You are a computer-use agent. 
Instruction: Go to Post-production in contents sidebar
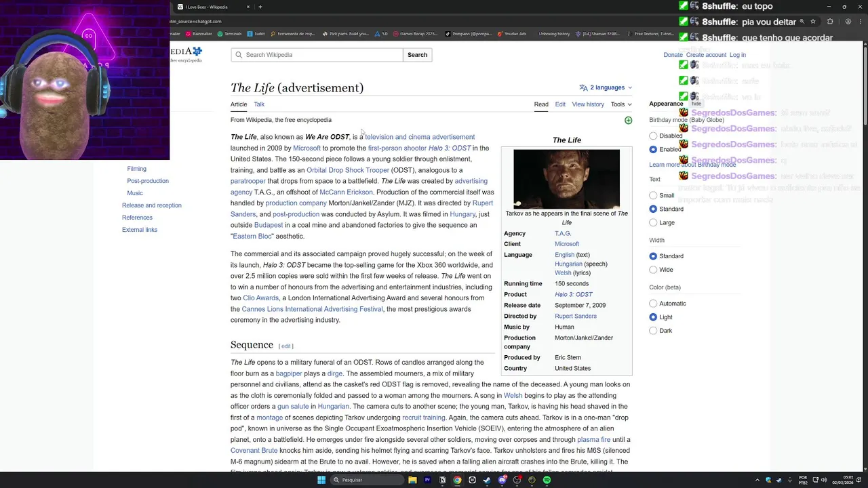pyautogui.click(x=148, y=181)
